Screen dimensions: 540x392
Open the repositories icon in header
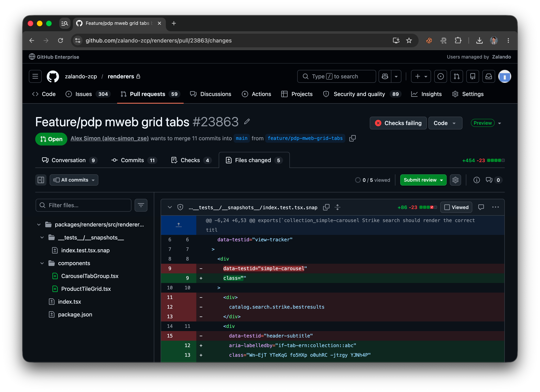point(473,77)
